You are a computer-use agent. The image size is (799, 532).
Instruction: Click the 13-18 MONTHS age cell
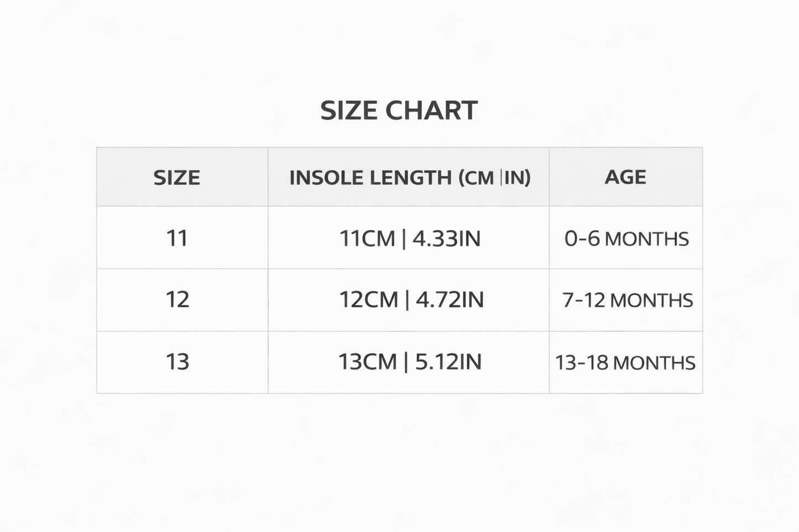[x=625, y=362]
